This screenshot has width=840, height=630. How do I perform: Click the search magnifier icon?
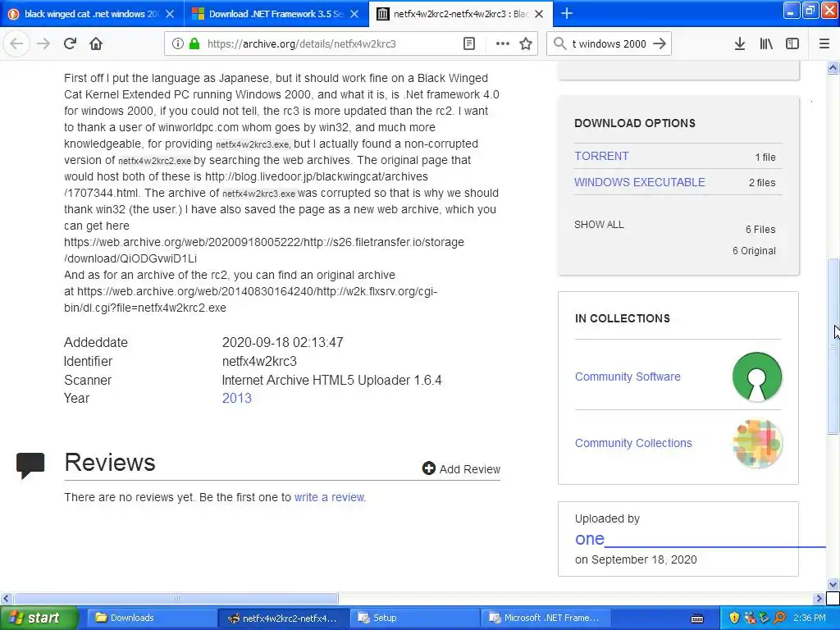coord(559,43)
